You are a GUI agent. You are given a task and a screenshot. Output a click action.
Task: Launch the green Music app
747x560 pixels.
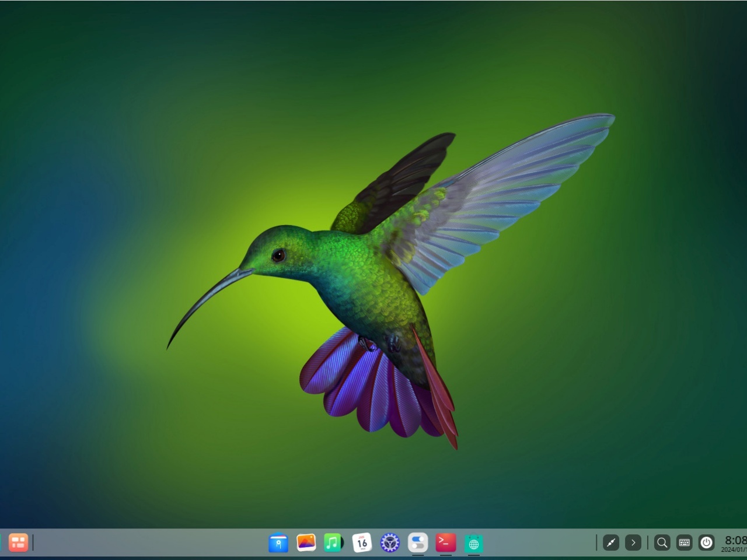pyautogui.click(x=334, y=542)
